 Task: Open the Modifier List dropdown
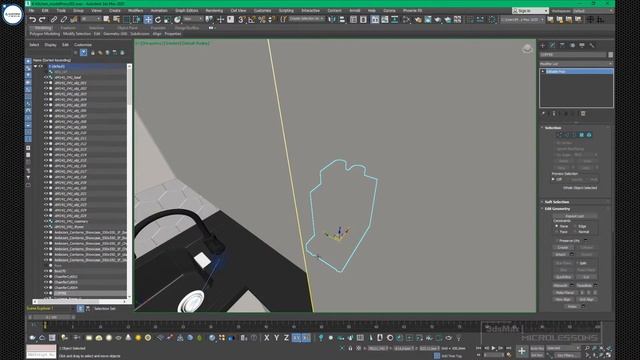coord(576,64)
